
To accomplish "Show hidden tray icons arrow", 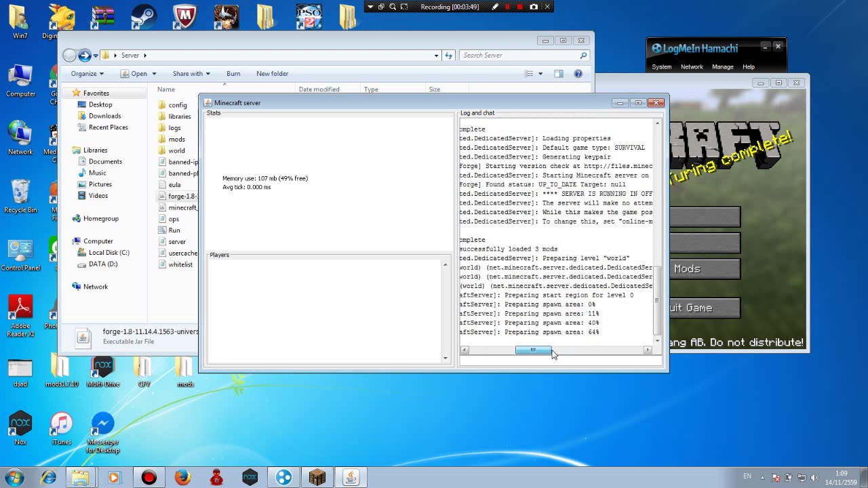I will coord(763,477).
